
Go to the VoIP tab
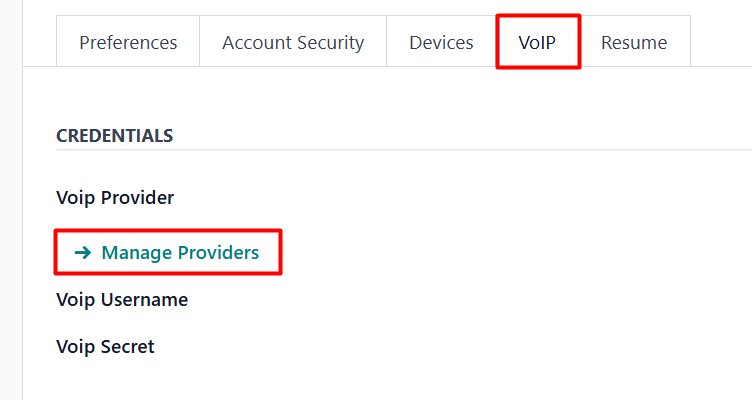coord(537,43)
